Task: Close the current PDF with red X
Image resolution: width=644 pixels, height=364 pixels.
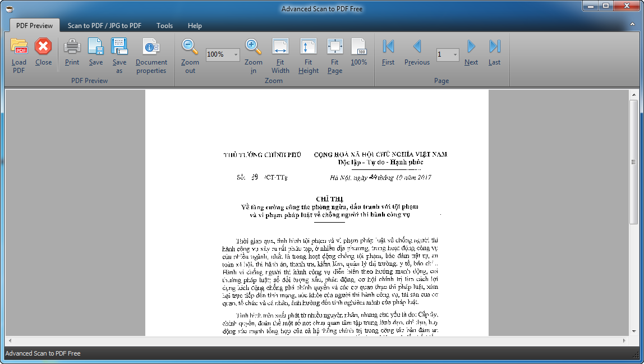Action: coord(43,47)
